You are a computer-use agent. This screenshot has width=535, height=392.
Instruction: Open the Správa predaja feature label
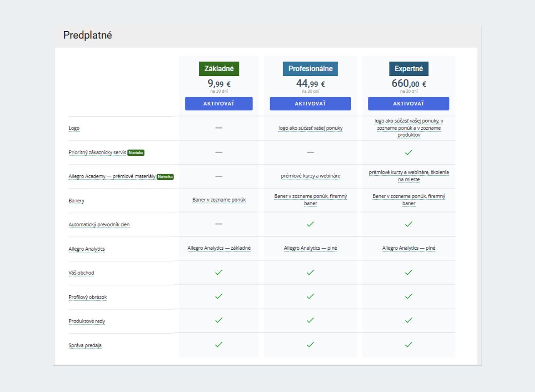click(x=85, y=345)
